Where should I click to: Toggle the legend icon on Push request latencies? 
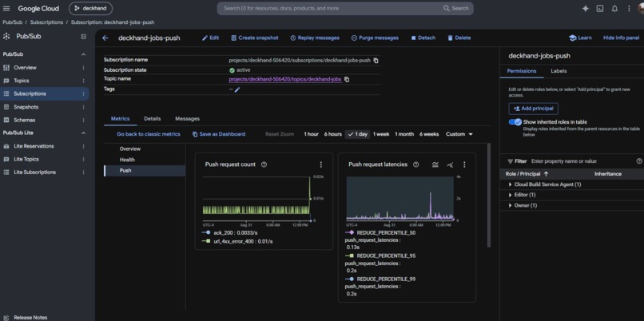435,164
